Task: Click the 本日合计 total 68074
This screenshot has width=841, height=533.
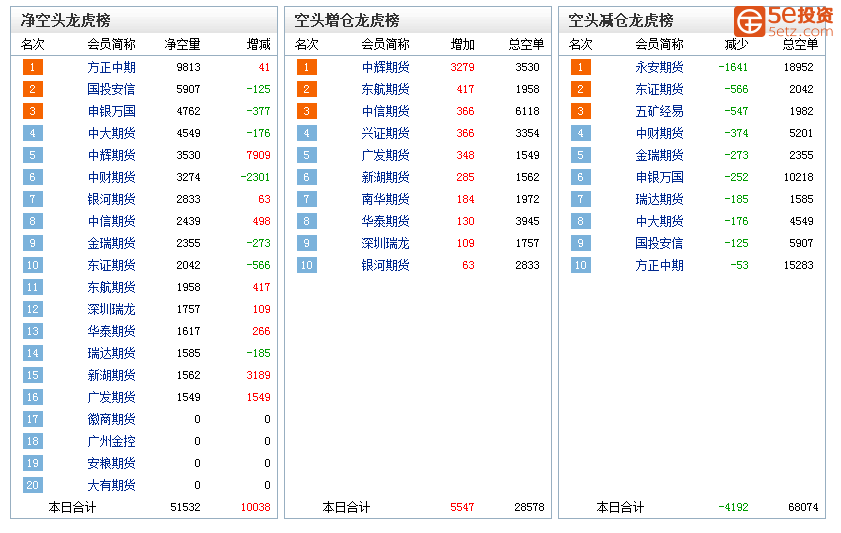Action: pos(803,507)
